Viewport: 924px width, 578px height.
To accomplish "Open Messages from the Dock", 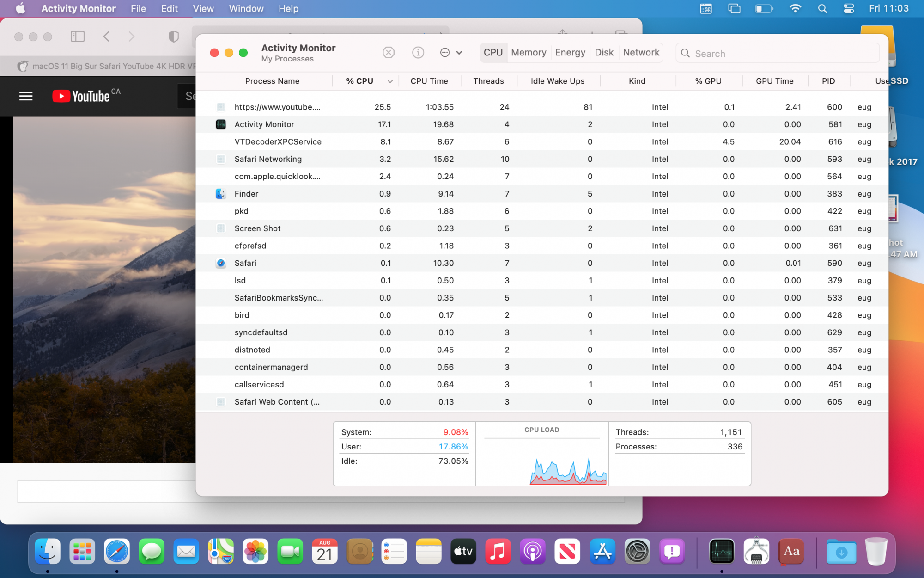I will tap(152, 551).
